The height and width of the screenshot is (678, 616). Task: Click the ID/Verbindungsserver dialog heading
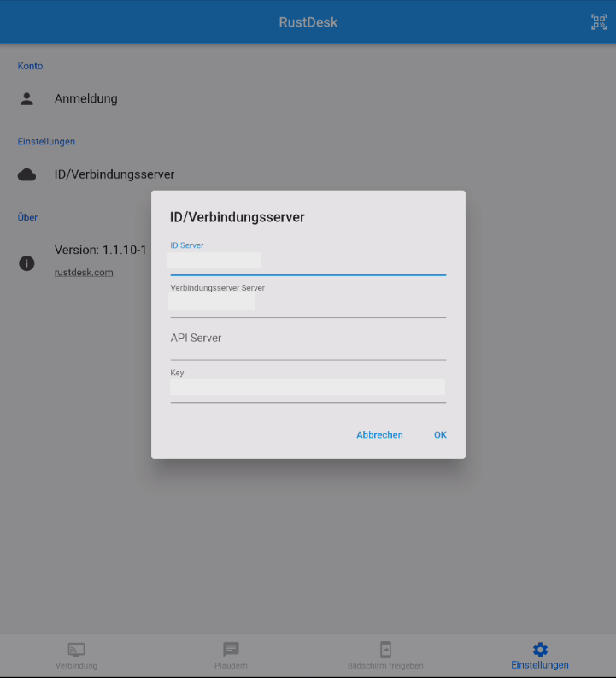click(x=238, y=217)
